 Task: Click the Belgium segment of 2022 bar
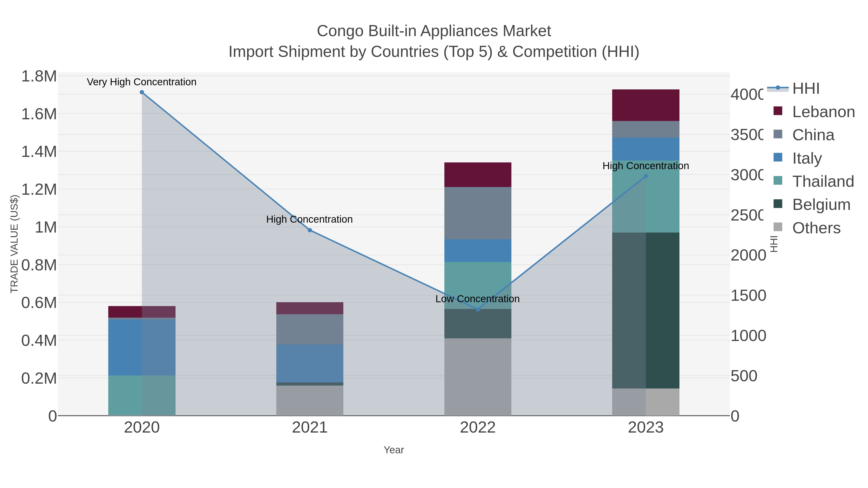pos(478,324)
